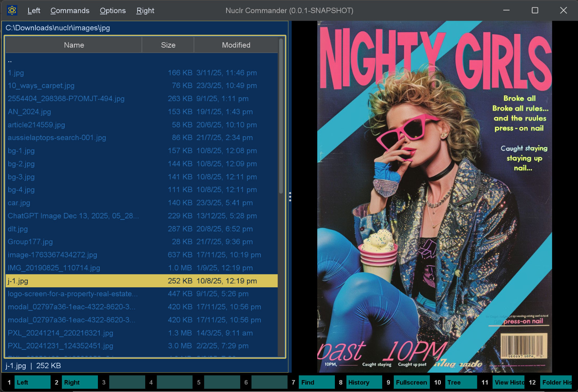The height and width of the screenshot is (392, 578).
Task: Click the Folder History function key button
Action: coord(556,382)
